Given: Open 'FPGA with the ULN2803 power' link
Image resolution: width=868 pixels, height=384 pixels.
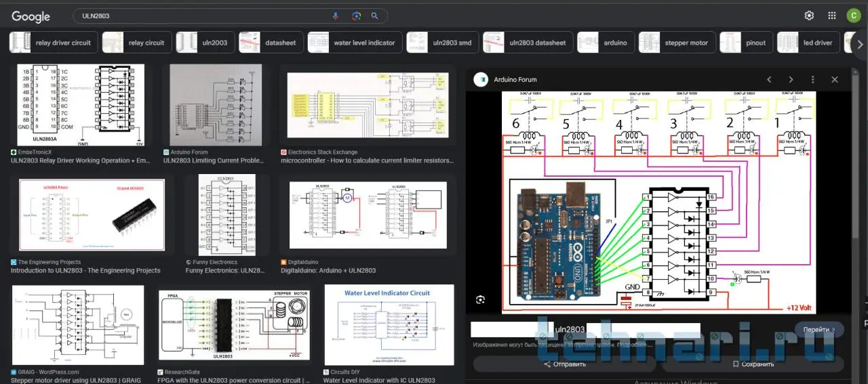Looking at the screenshot, I should 234,380.
